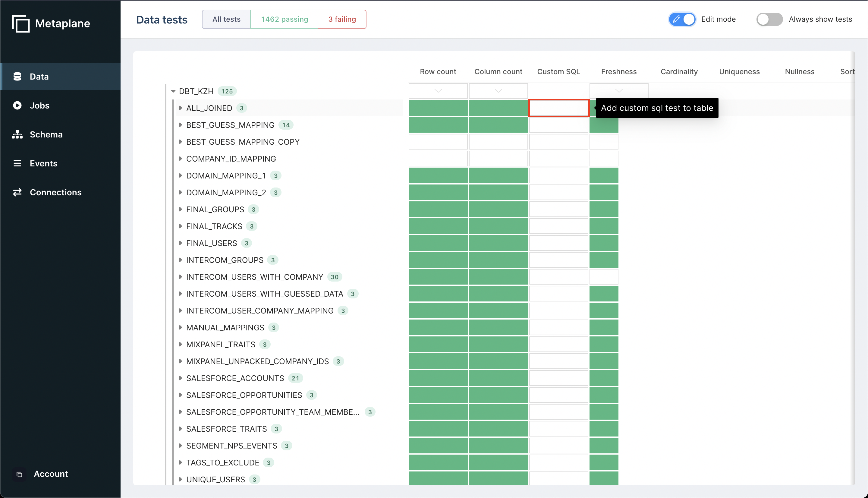Click Row count cell for ALL_JOINED
868x498 pixels.
pos(438,108)
